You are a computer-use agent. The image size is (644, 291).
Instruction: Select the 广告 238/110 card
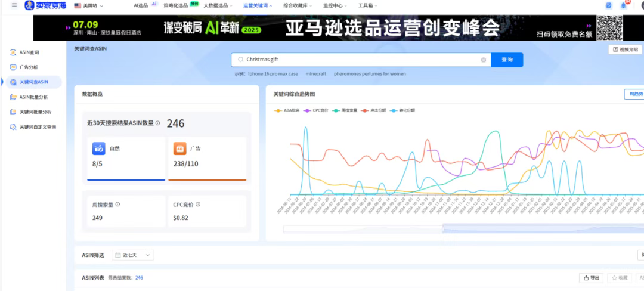[x=208, y=159]
